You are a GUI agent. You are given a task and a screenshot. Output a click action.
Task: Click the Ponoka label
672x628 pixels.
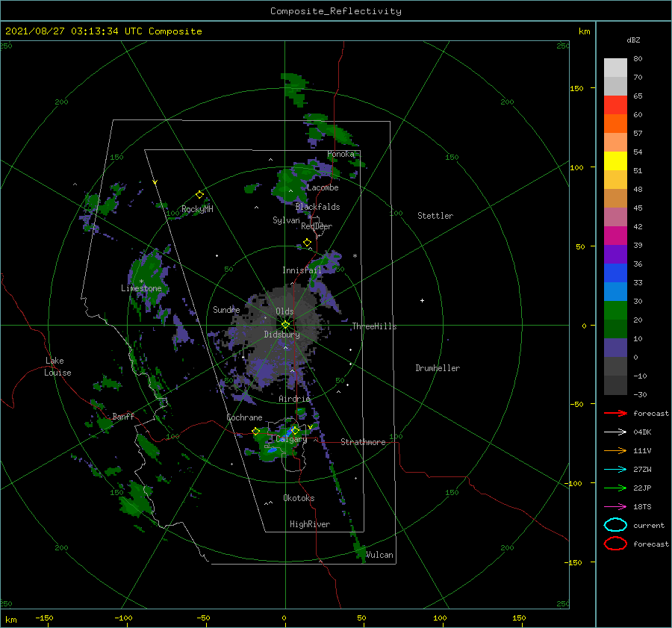pyautogui.click(x=340, y=154)
